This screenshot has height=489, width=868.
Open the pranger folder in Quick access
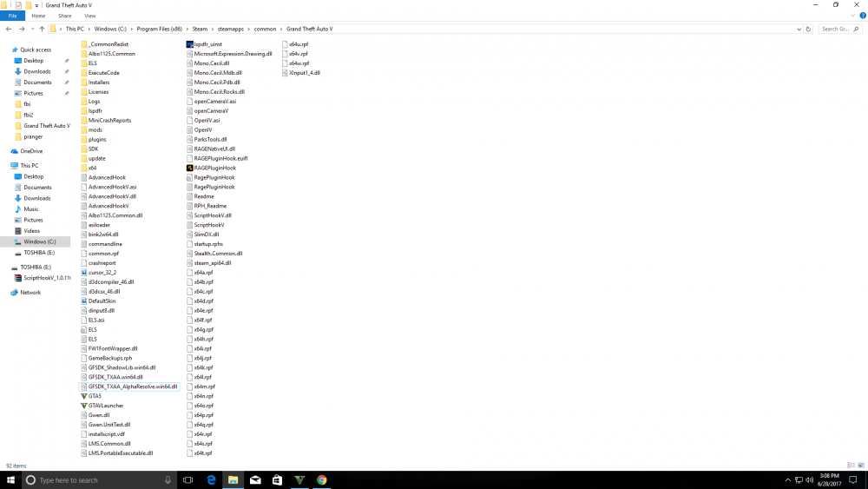pos(33,136)
